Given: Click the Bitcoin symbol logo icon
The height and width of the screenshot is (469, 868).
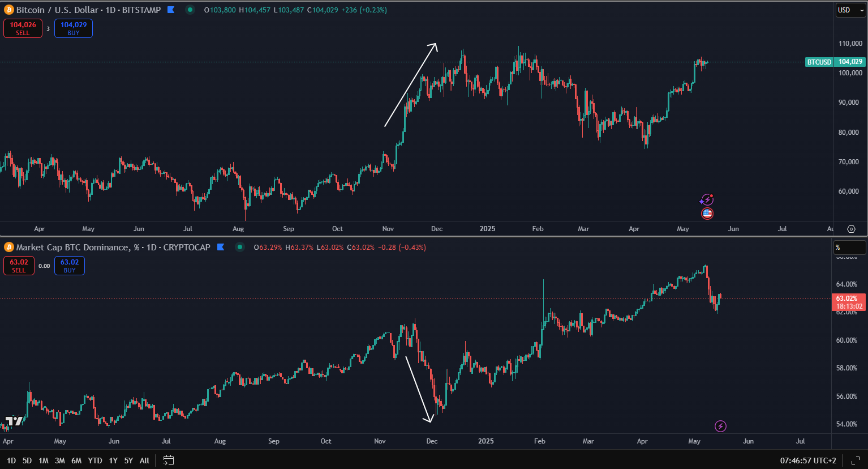Looking at the screenshot, I should (9, 10).
